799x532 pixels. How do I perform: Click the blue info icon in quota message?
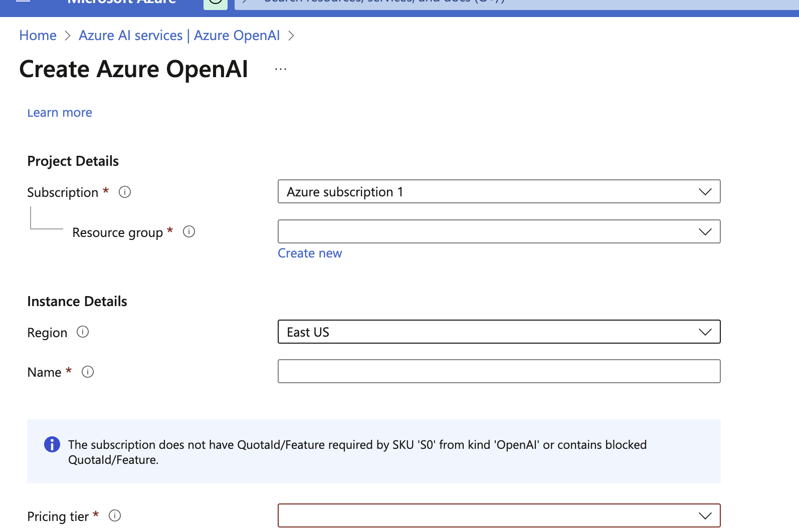pos(52,444)
